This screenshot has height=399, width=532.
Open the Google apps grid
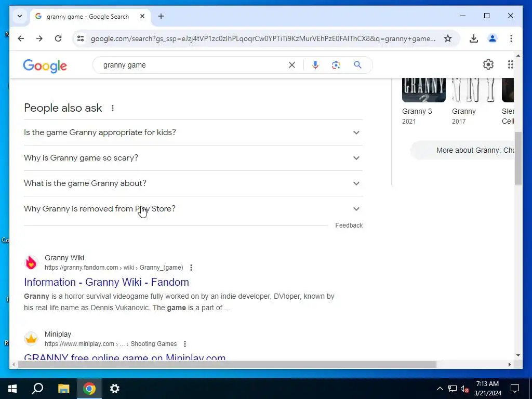(x=510, y=64)
